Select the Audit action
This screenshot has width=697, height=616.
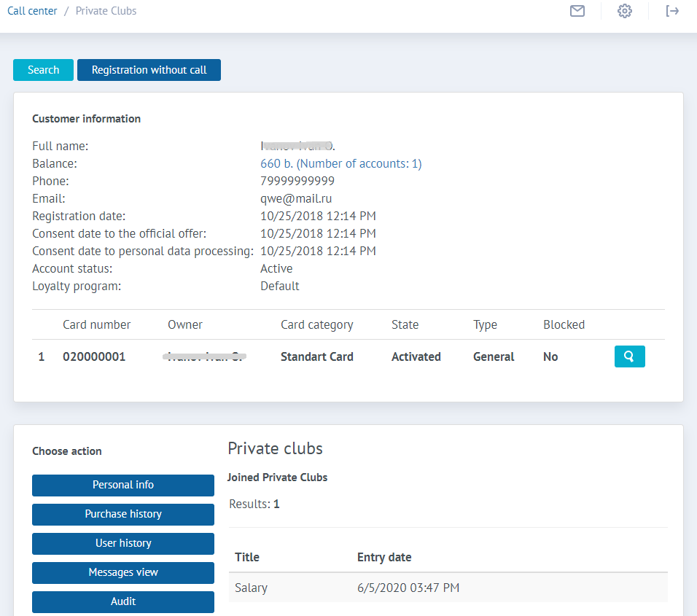point(123,601)
